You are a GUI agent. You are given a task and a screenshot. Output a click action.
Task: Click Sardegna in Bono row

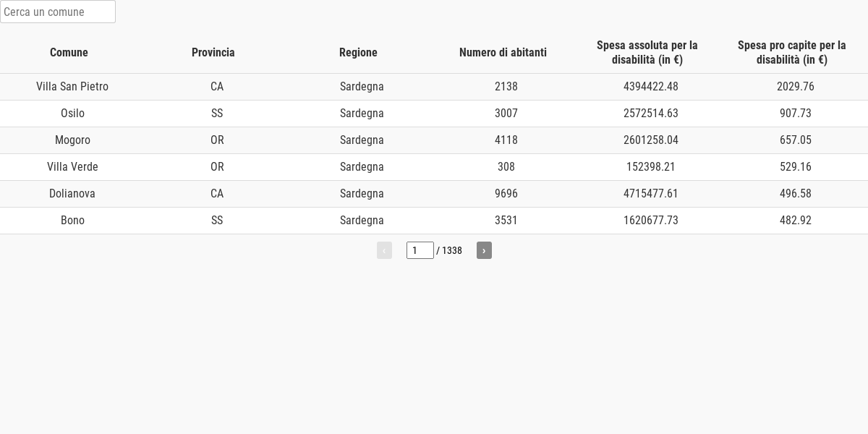(x=362, y=221)
